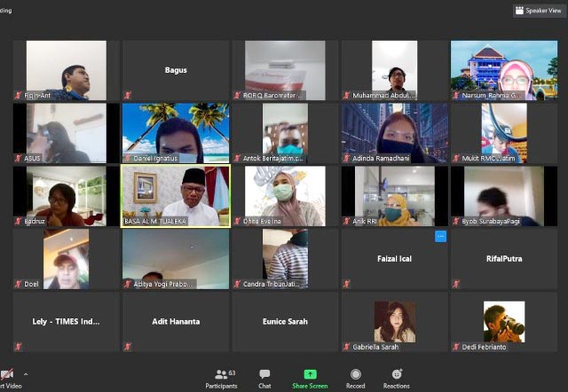Click the Lely - TIMES Indonesia tile
The width and height of the screenshot is (568, 392).
coord(66,322)
